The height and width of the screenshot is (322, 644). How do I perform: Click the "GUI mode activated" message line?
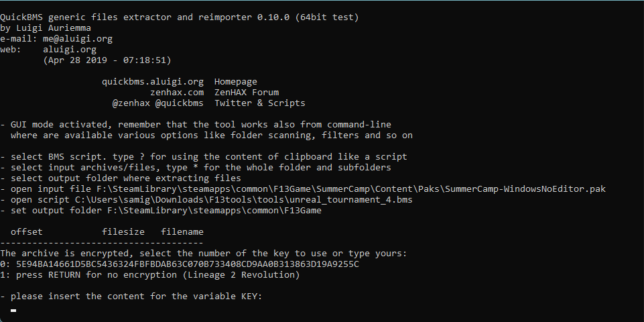coord(196,125)
